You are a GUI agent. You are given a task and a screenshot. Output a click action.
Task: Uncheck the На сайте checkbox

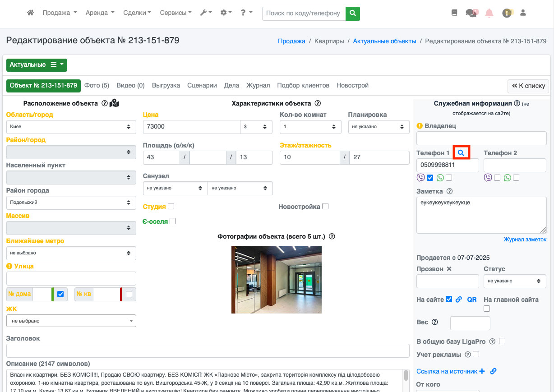click(x=449, y=299)
